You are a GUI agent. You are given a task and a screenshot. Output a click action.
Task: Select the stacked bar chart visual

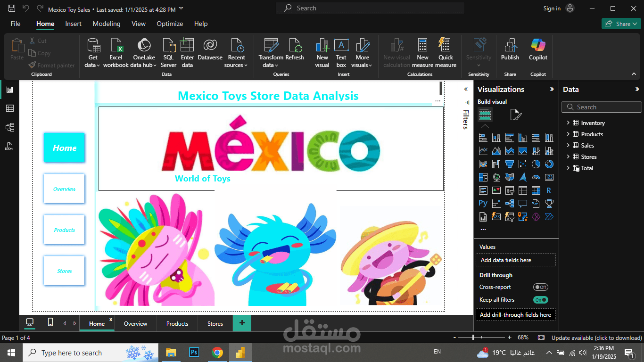(483, 138)
